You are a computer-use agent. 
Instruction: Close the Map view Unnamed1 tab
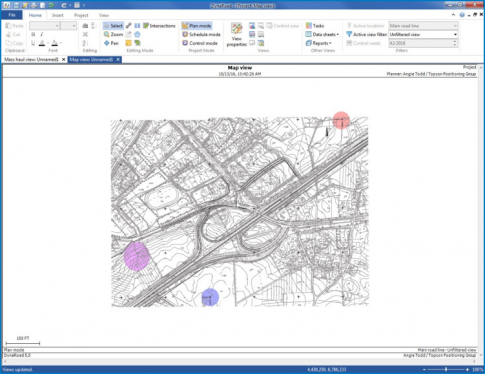point(118,59)
